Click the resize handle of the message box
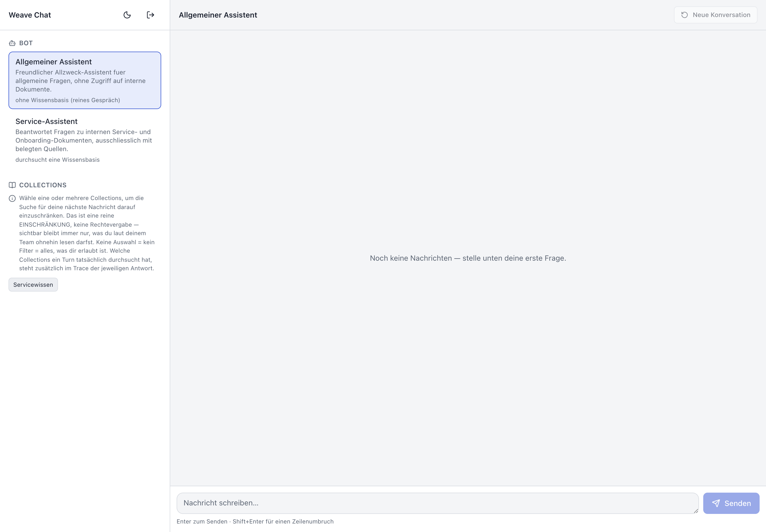 pos(696,511)
